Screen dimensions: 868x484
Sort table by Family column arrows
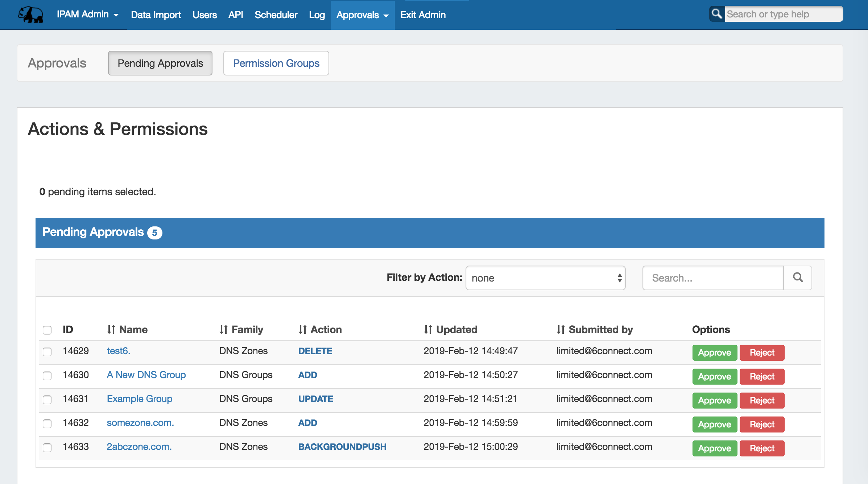tap(223, 329)
